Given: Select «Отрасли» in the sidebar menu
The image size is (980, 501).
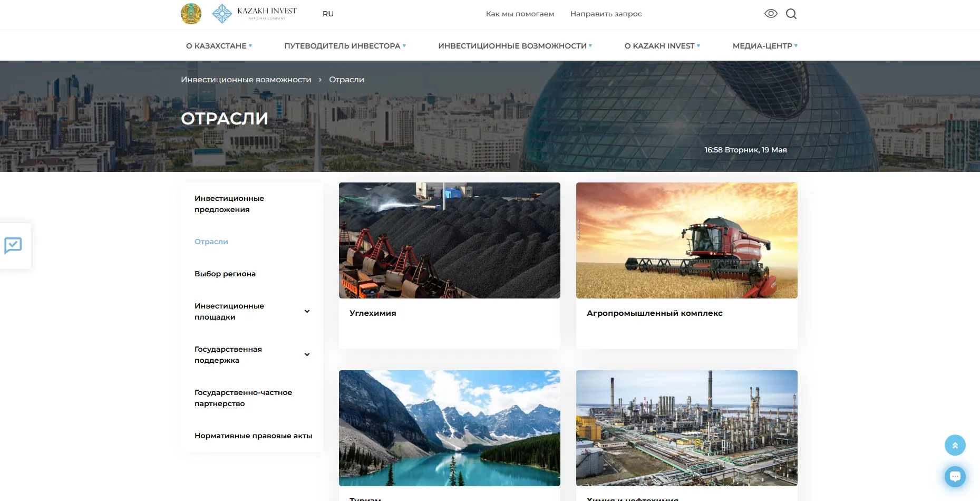Looking at the screenshot, I should click(211, 242).
